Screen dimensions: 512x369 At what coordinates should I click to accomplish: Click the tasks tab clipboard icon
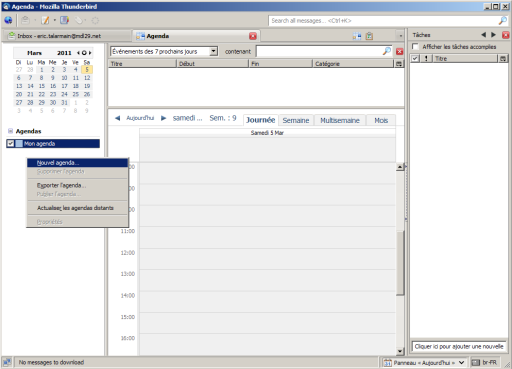(369, 36)
